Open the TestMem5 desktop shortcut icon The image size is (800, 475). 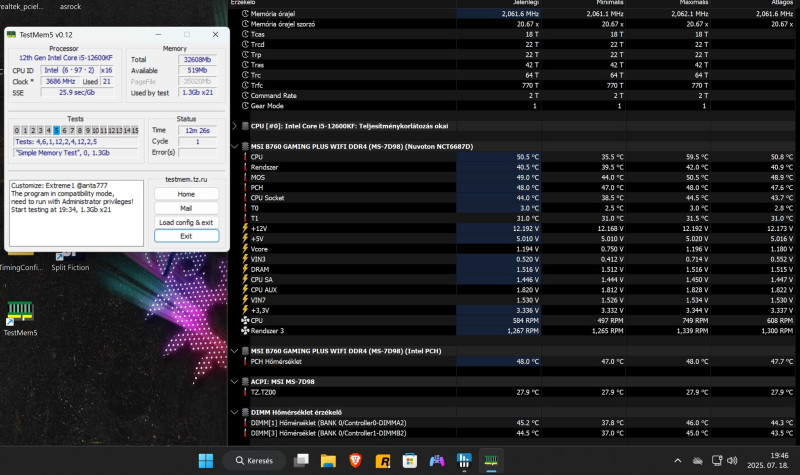[x=20, y=318]
